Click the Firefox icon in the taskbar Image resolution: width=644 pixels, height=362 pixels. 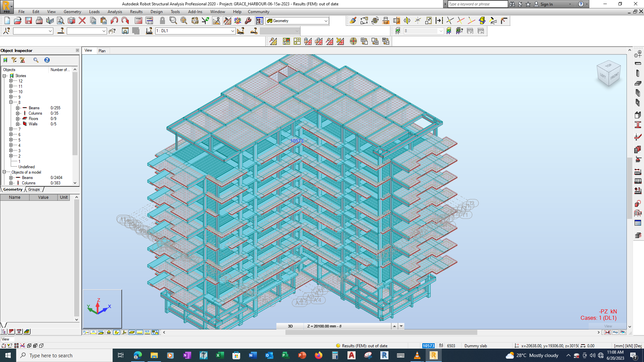click(318, 355)
